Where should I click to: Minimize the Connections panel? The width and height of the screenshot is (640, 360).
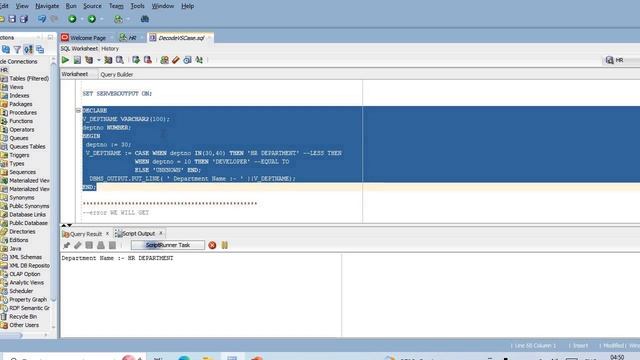point(50,38)
